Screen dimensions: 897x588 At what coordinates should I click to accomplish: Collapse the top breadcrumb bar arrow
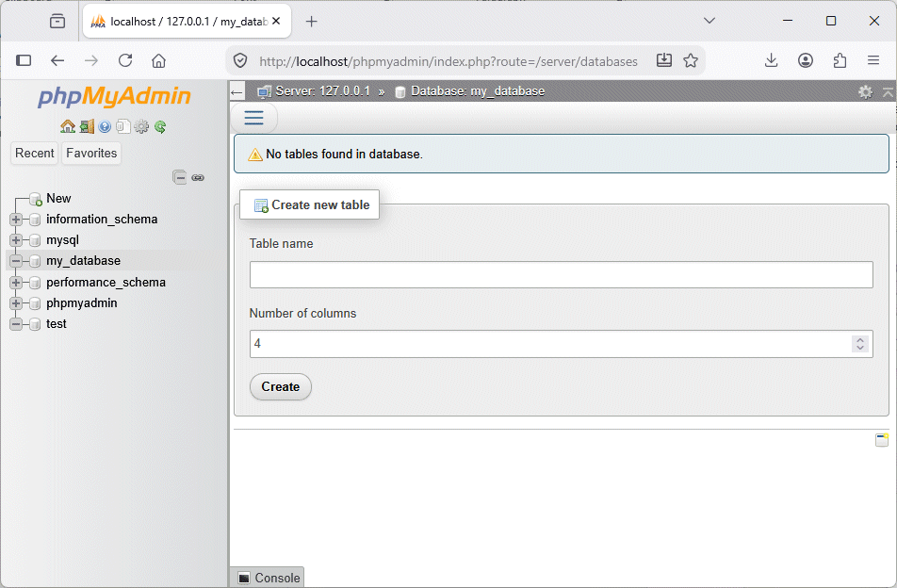click(888, 91)
